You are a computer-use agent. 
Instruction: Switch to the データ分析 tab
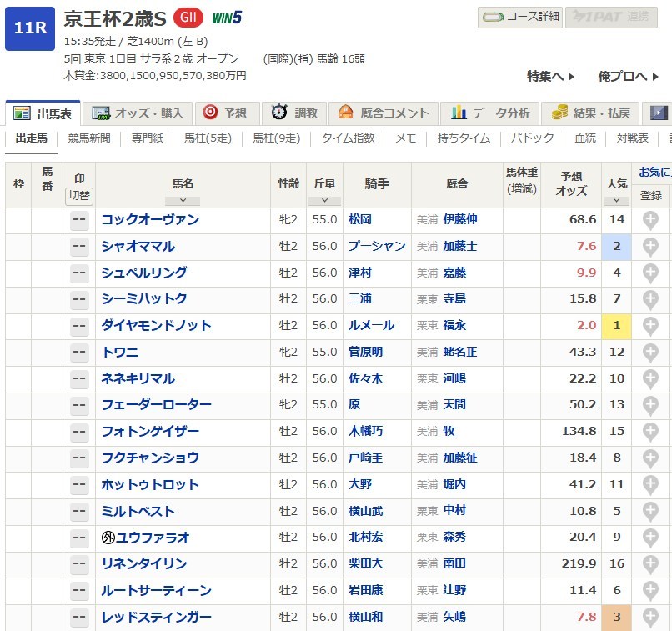click(490, 113)
